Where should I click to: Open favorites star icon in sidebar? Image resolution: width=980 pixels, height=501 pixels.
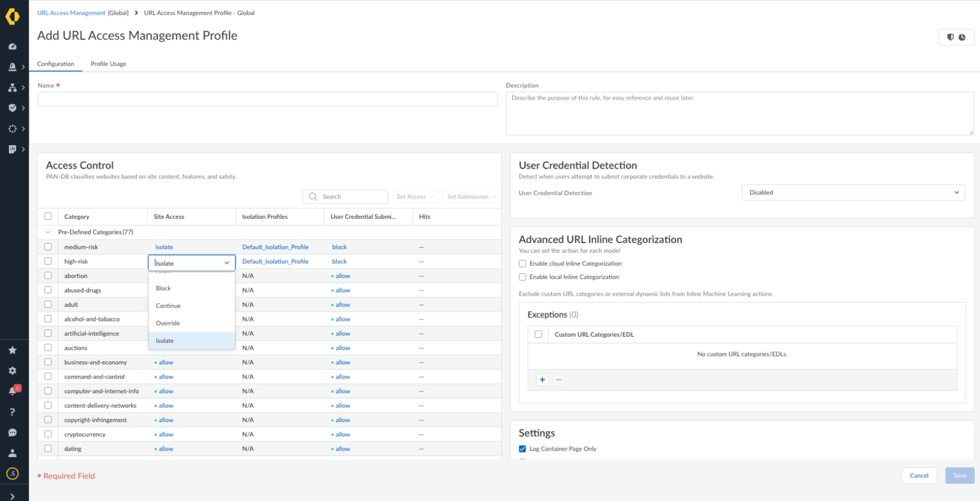pos(12,350)
